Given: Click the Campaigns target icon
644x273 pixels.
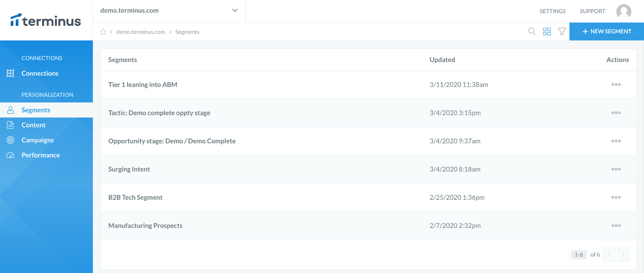Looking at the screenshot, I should coord(10,140).
